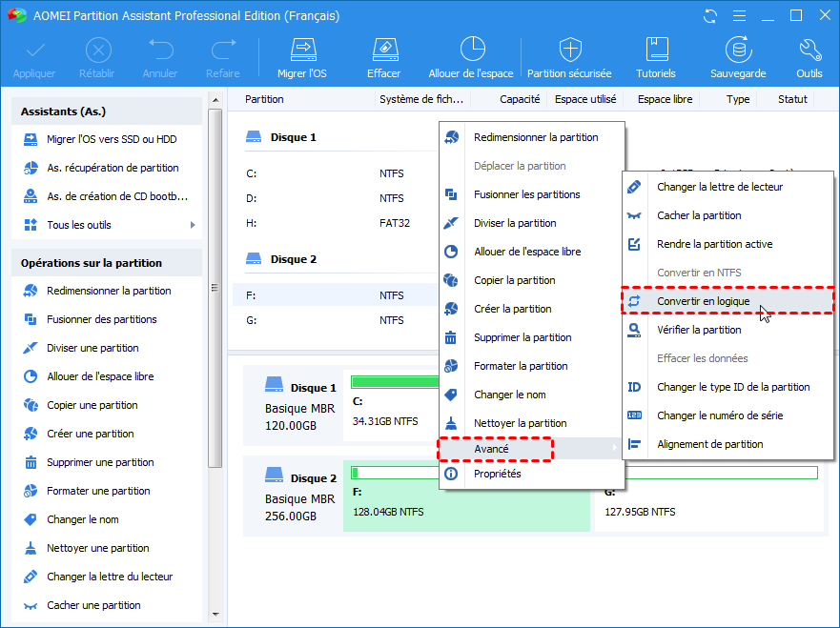
Task: Choose Formater la partition in context menu
Action: coord(531,366)
